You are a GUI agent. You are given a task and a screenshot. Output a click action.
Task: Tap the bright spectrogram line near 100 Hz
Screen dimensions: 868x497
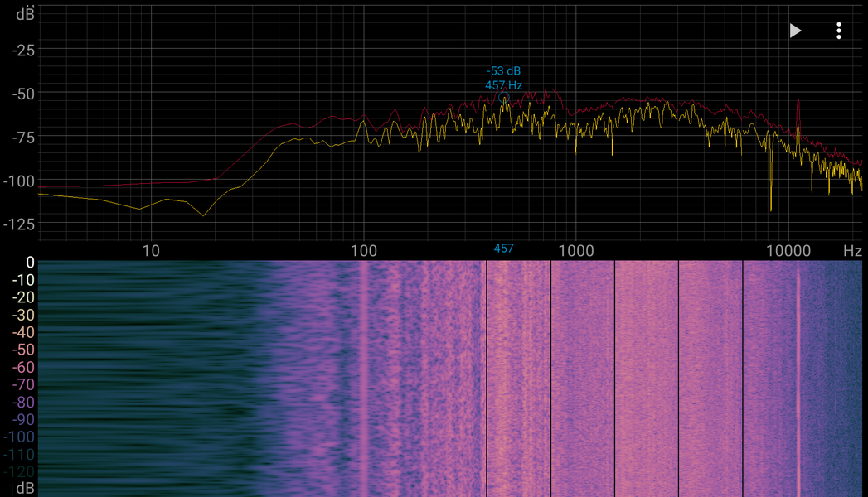[364, 379]
